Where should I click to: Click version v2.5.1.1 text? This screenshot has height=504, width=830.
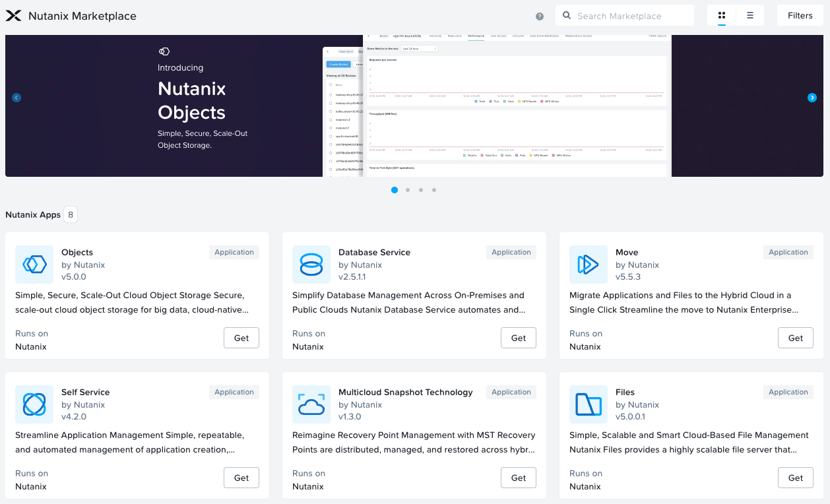[x=352, y=277]
